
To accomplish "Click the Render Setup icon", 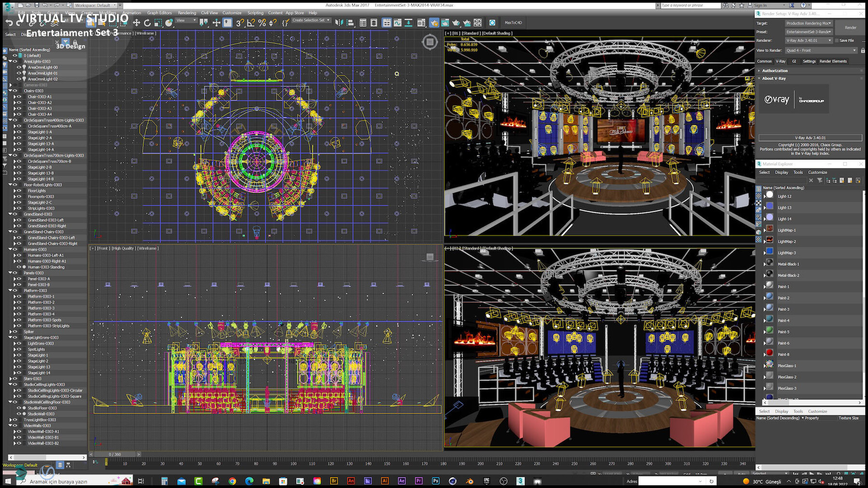I will tap(434, 22).
